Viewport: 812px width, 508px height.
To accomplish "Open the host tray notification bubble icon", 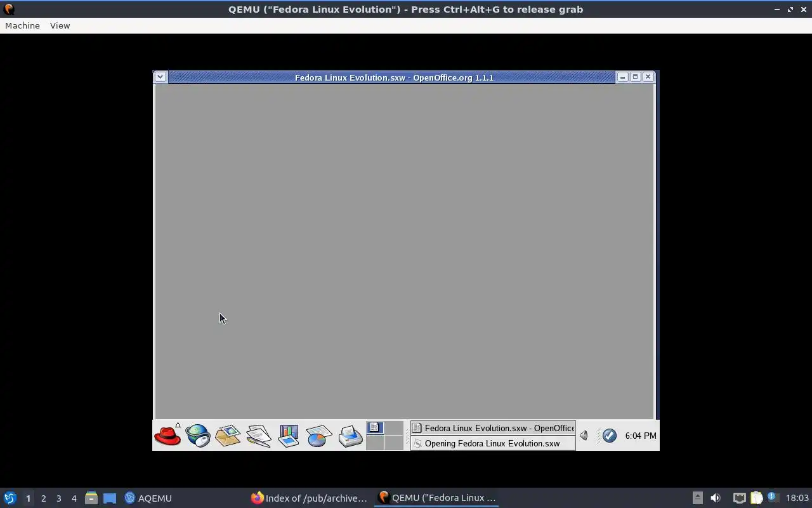I will coord(772,497).
